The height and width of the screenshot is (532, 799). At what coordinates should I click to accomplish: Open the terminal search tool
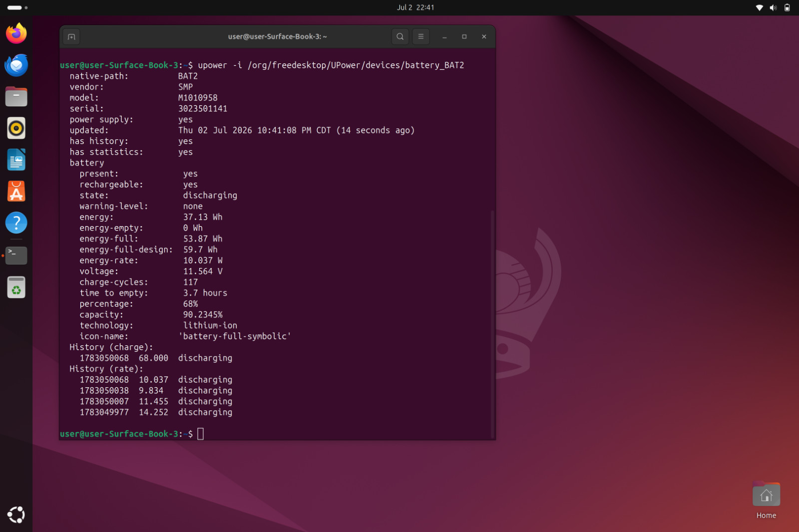tap(400, 36)
